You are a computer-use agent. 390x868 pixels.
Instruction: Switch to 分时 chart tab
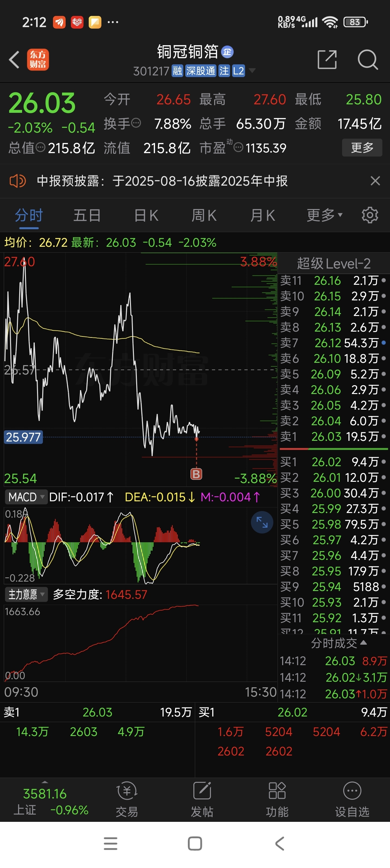pyautogui.click(x=29, y=215)
